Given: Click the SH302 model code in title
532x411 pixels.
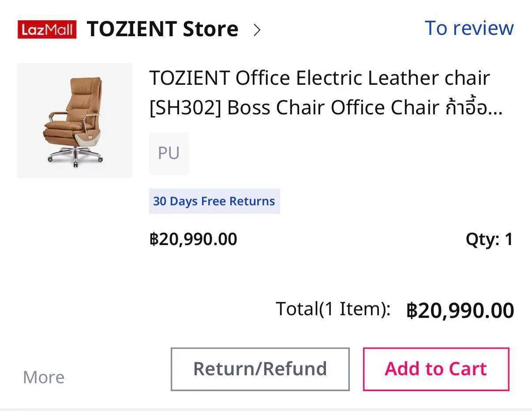Looking at the screenshot, I should [185, 108].
